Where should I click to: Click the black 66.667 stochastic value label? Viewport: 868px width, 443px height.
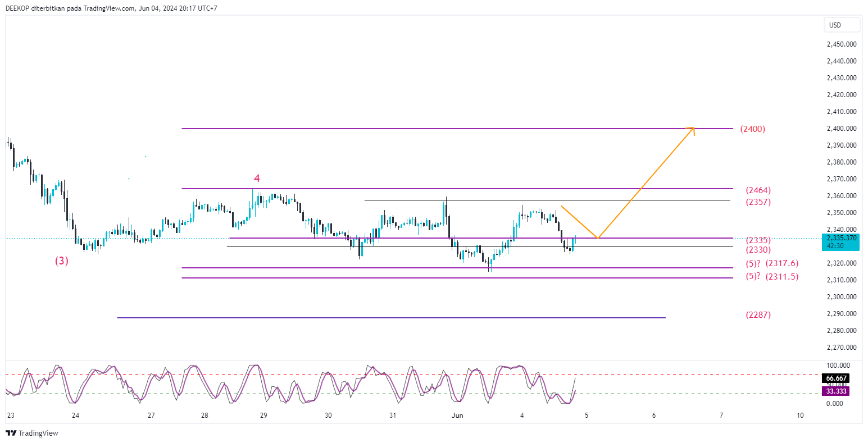[837, 378]
